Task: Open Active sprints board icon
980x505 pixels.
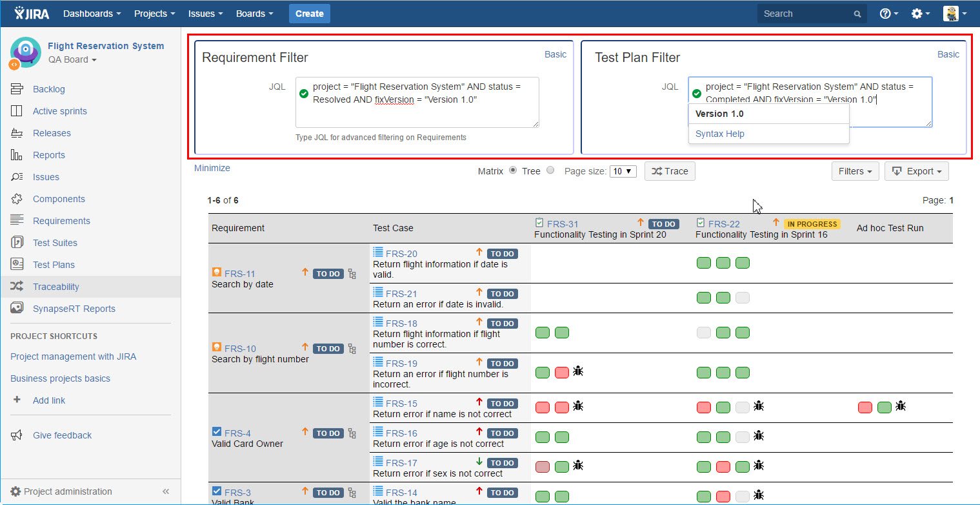Action: [x=17, y=111]
